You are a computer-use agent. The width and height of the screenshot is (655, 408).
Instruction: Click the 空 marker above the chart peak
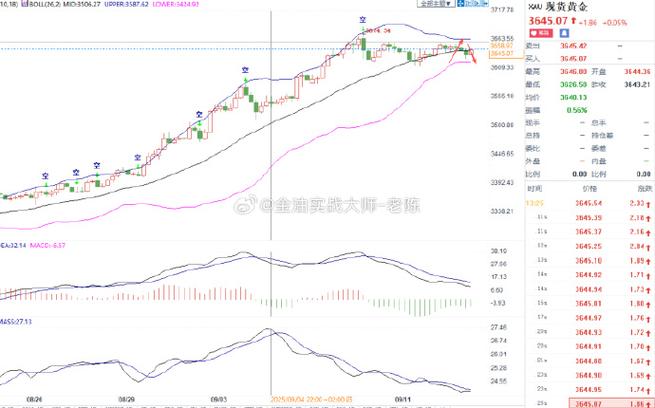(x=361, y=20)
